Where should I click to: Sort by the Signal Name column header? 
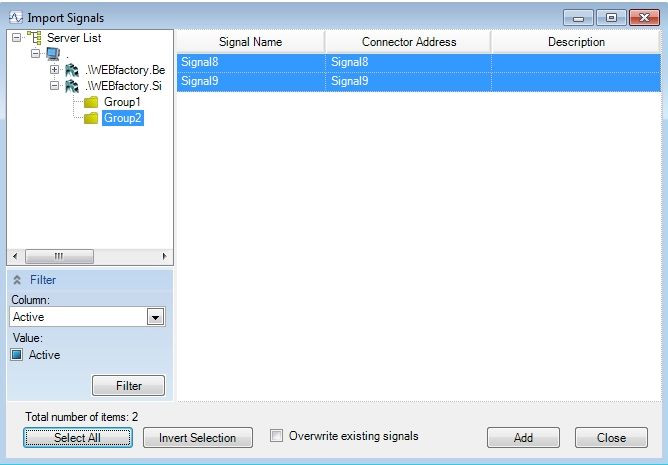tap(250, 42)
